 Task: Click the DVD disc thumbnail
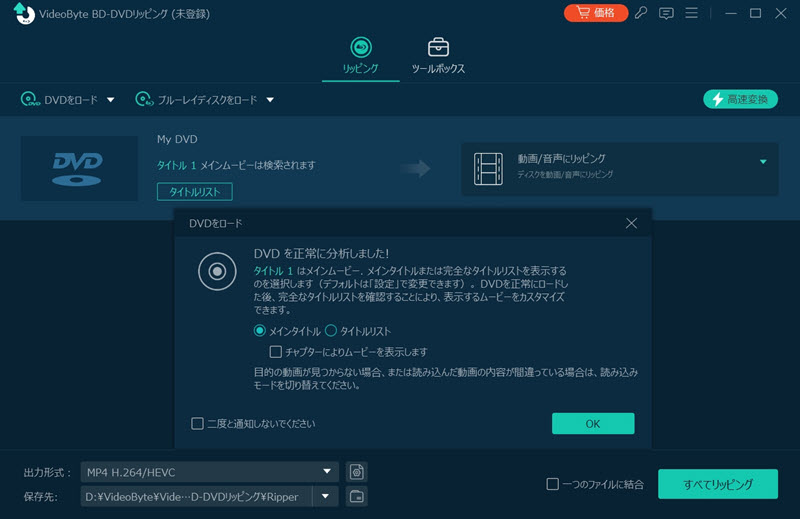pos(79,167)
